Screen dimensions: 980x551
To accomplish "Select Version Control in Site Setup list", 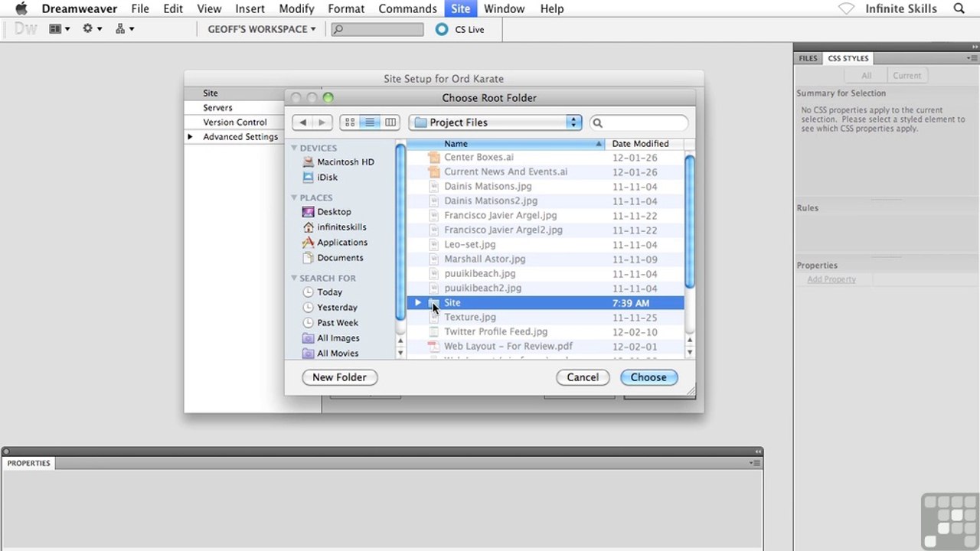I will pyautogui.click(x=234, y=122).
